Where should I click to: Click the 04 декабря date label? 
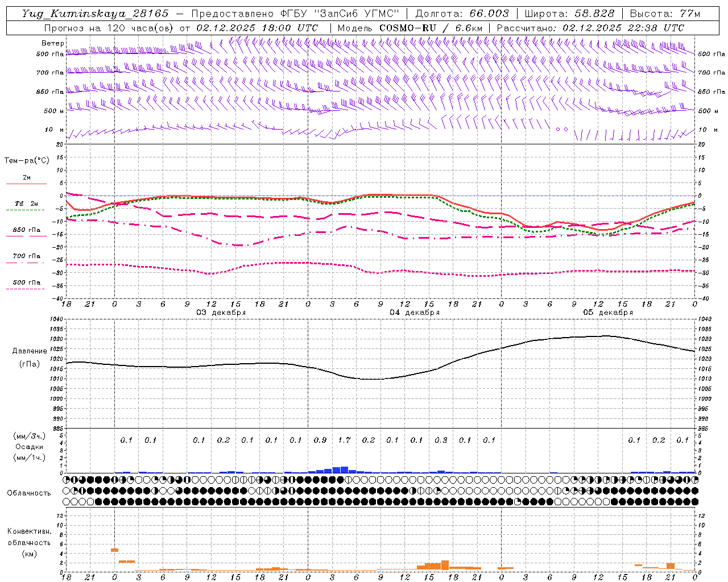click(415, 313)
